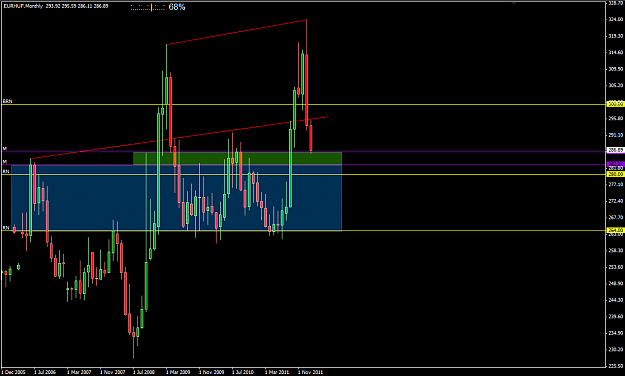Click the 272.40 price axis value
The image size is (625, 376).
coord(615,201)
